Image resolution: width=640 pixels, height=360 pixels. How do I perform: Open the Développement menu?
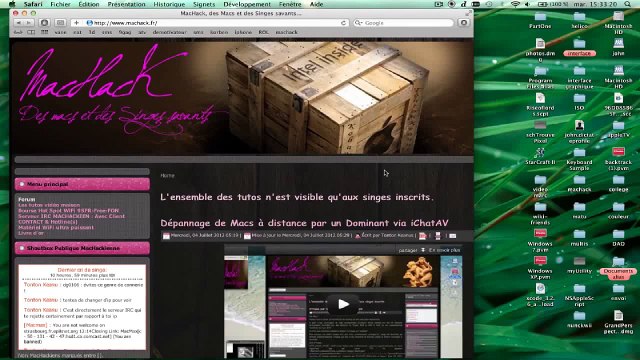coord(247,4)
